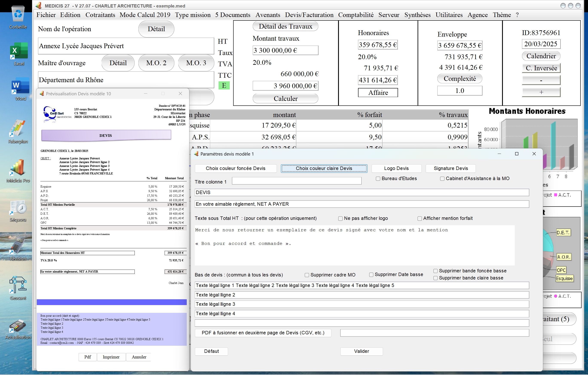Check Supprimer bande foncée basse
588x375 pixels.
(x=435, y=271)
